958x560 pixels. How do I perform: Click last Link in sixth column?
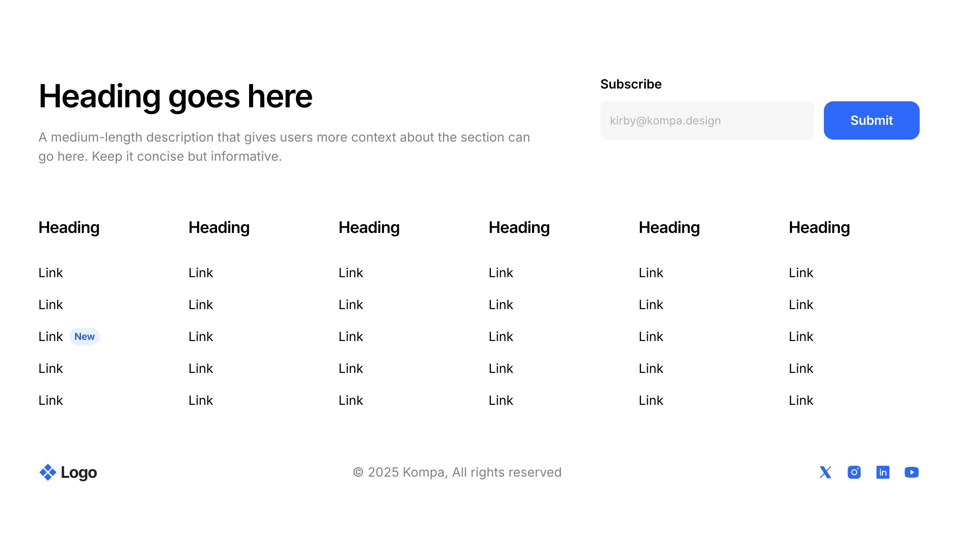pyautogui.click(x=801, y=400)
